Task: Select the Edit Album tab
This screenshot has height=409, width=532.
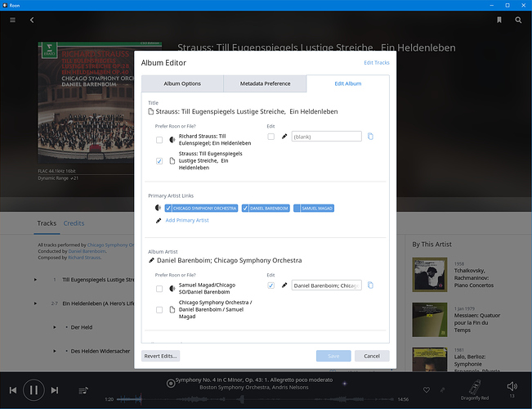Action: [348, 83]
